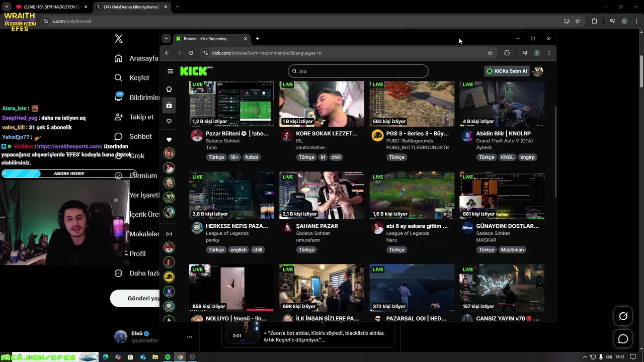Click the Kick search field Ara
Screen dimensions: 644x362
point(358,71)
